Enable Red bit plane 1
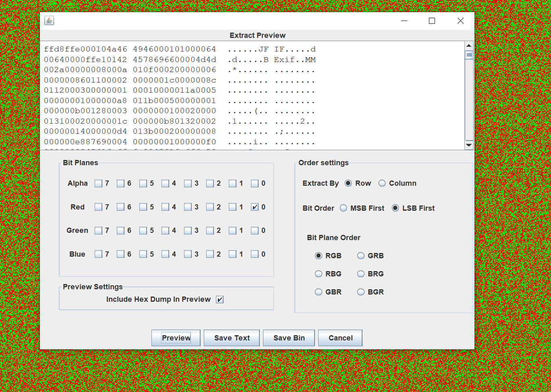Viewport: 551px width, 392px height. click(x=232, y=207)
